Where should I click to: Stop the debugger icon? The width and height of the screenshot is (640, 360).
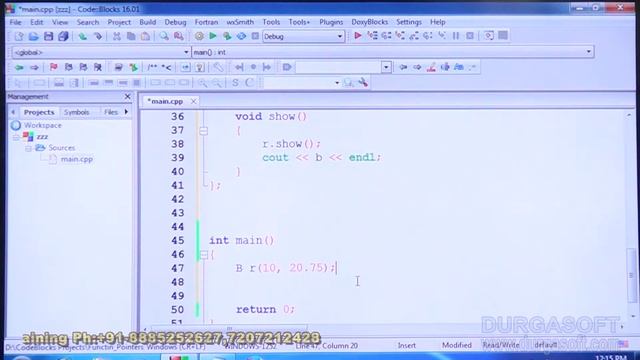click(470, 36)
